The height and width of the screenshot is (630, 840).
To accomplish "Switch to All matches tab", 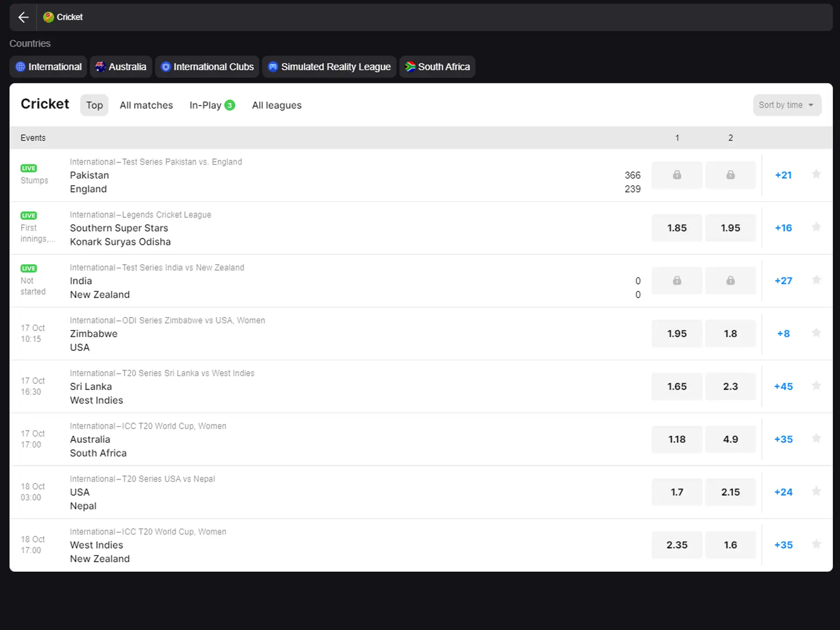I will point(146,105).
